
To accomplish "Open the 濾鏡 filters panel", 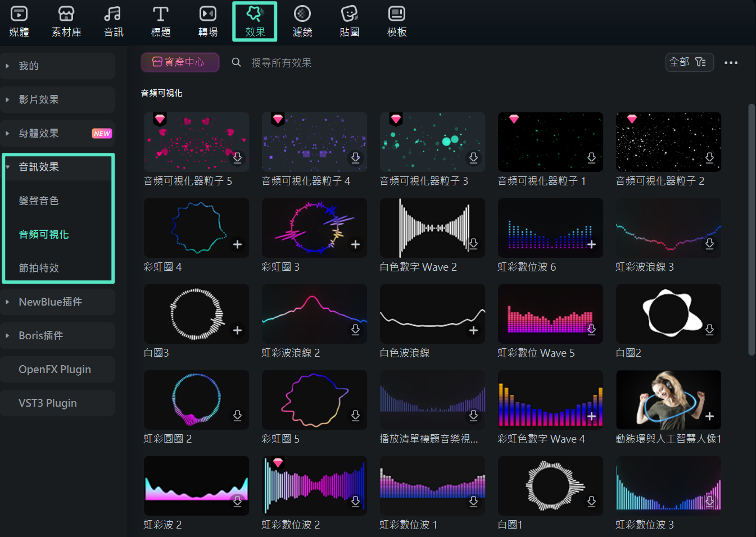I will (x=302, y=21).
